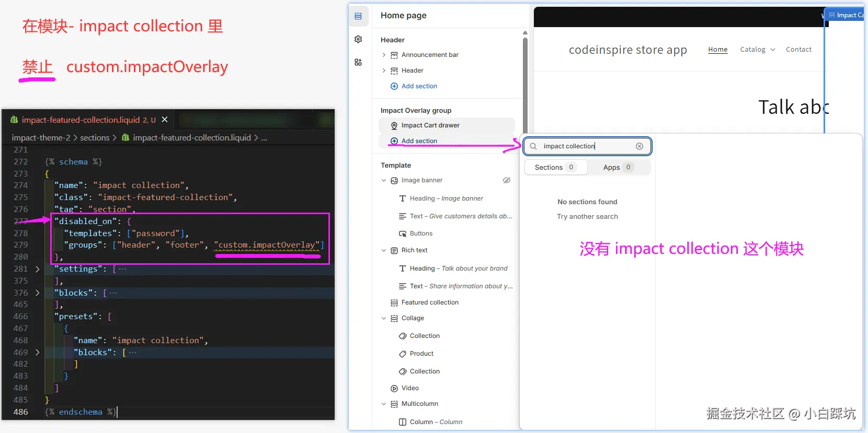The width and height of the screenshot is (868, 433).
Task: Click the Buttons block icon
Action: (403, 233)
